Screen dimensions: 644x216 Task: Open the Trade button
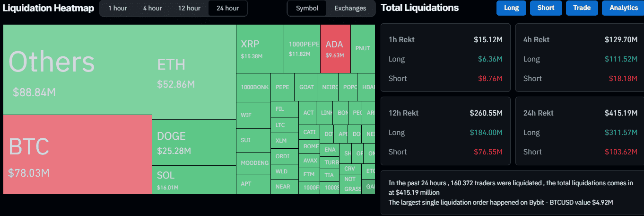pyautogui.click(x=582, y=8)
